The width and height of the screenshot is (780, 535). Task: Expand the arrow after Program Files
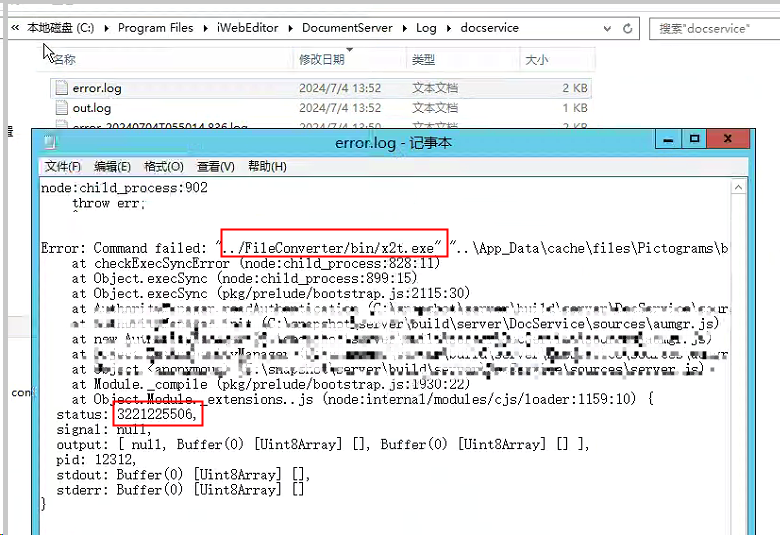[205, 28]
